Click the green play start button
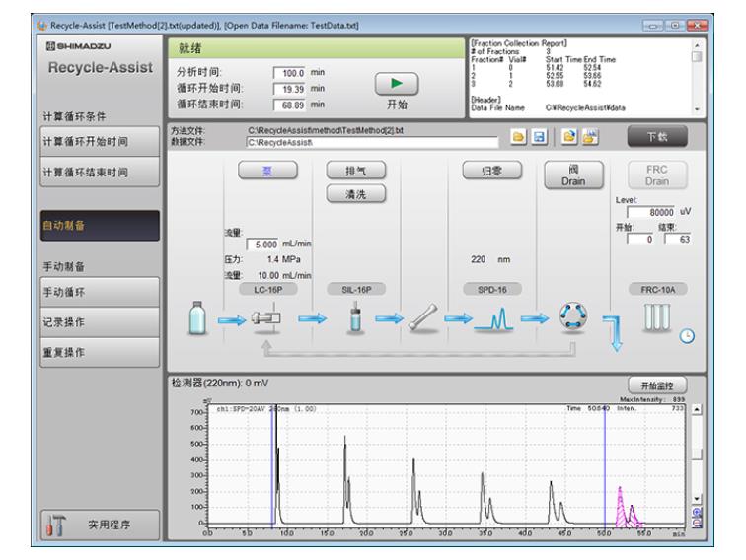The image size is (746, 560). 394,84
